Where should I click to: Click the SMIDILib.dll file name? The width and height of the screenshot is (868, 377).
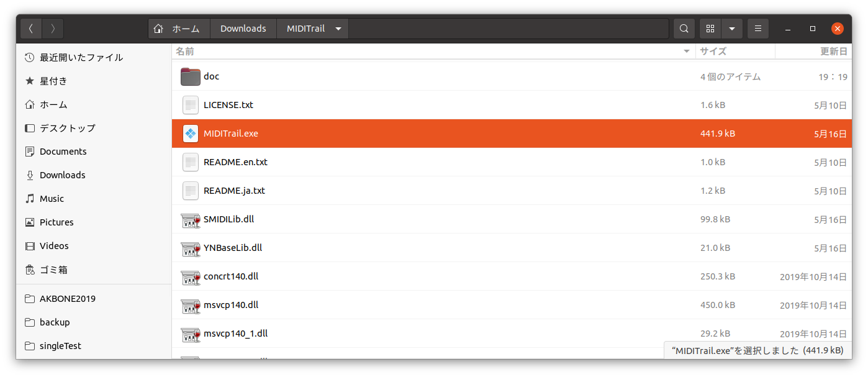pyautogui.click(x=228, y=219)
